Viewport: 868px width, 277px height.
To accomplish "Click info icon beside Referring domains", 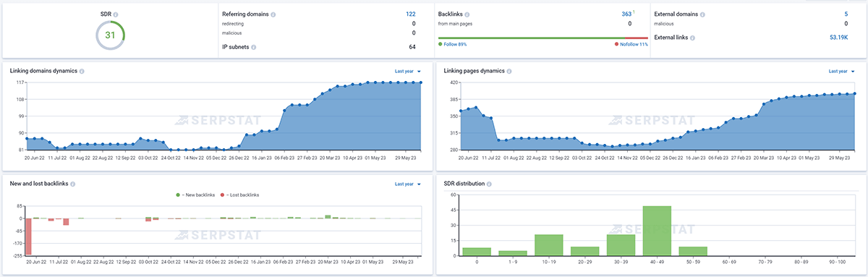I will pyautogui.click(x=273, y=14).
